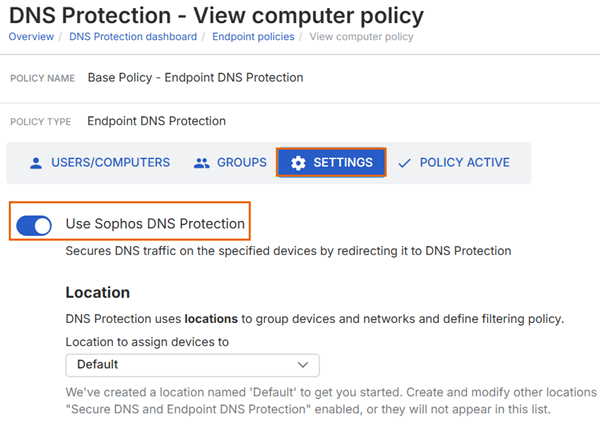Click the POLICY TYPE label
The image size is (600, 431).
[x=41, y=122]
